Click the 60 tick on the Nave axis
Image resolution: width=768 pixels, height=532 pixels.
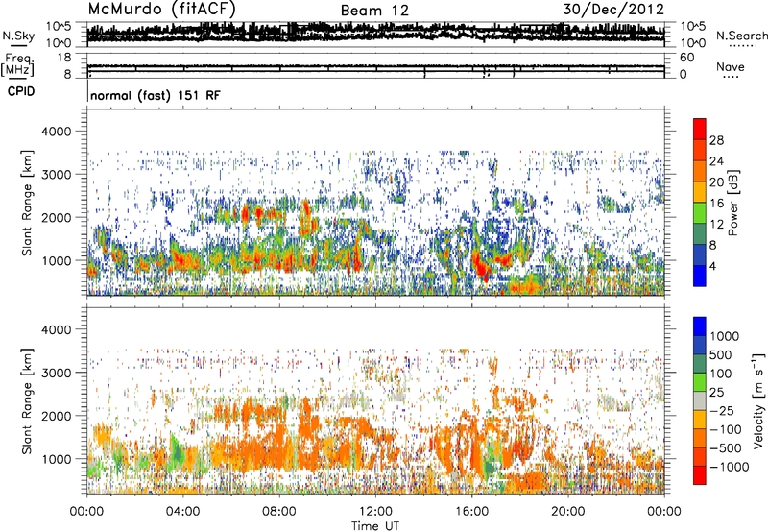[x=686, y=58]
